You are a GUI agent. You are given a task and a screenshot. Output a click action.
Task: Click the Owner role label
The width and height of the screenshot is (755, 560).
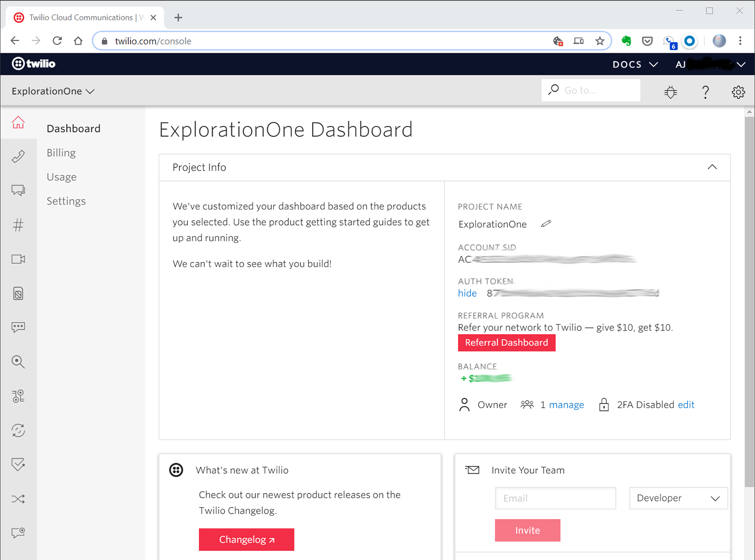pos(492,405)
